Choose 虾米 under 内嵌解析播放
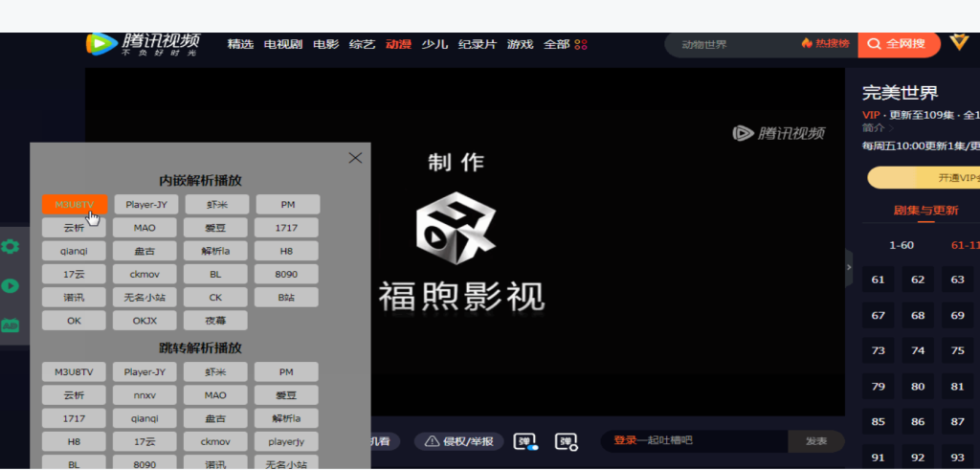Viewport: 980px width, 470px height. 216,205
